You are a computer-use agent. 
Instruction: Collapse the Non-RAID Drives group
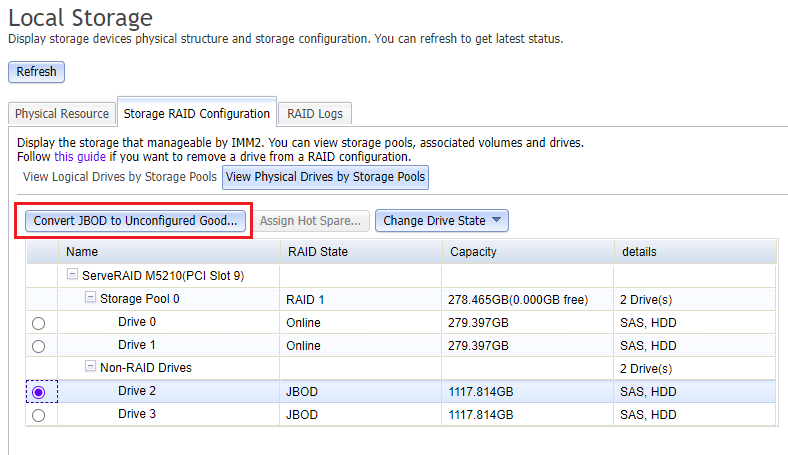pos(90,368)
